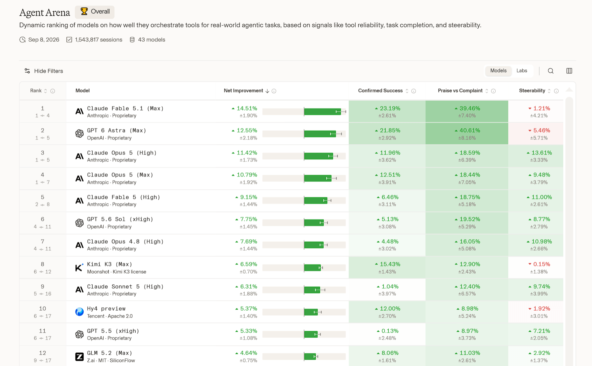Viewport: 592px width, 366px height.
Task: Click the OpenAI logo beside GPT 5.6 Sol (xHigh)
Action: coord(79,223)
